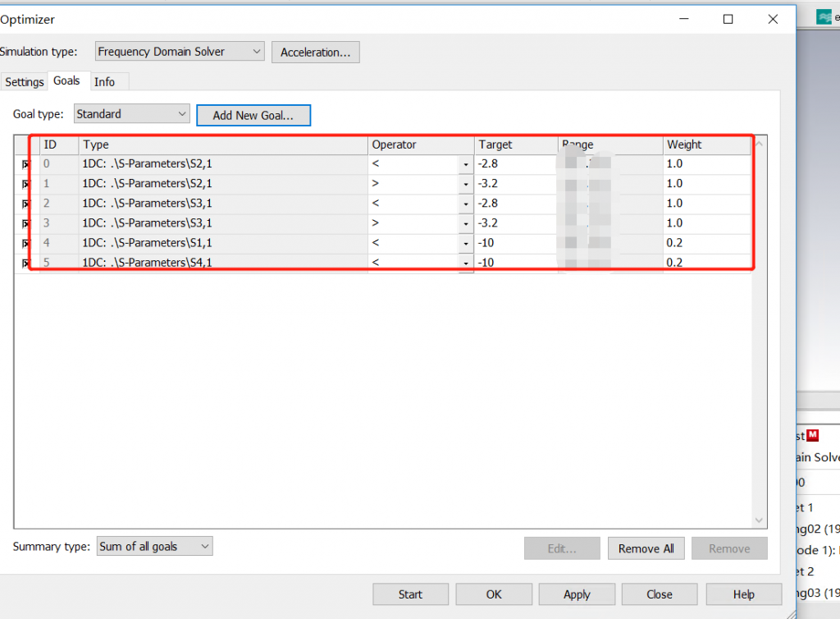
Task: Toggle the checkbox for goal ID 0
Action: [25, 164]
